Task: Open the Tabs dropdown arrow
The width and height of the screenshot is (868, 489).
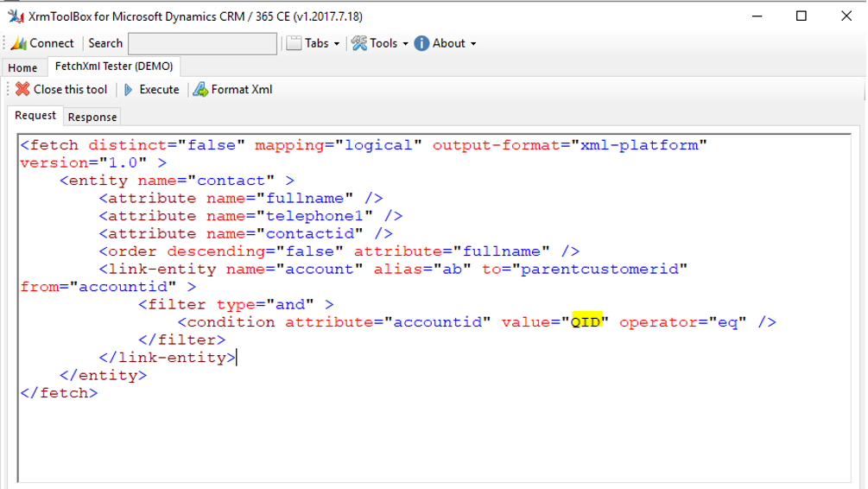Action: coord(337,44)
